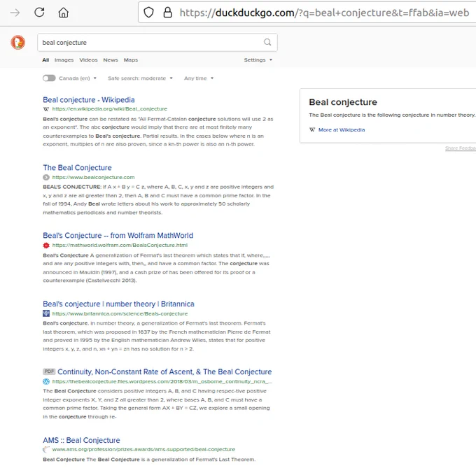Click the browser address bar URL
Viewport: 476px width, 468px height.
coord(324,13)
